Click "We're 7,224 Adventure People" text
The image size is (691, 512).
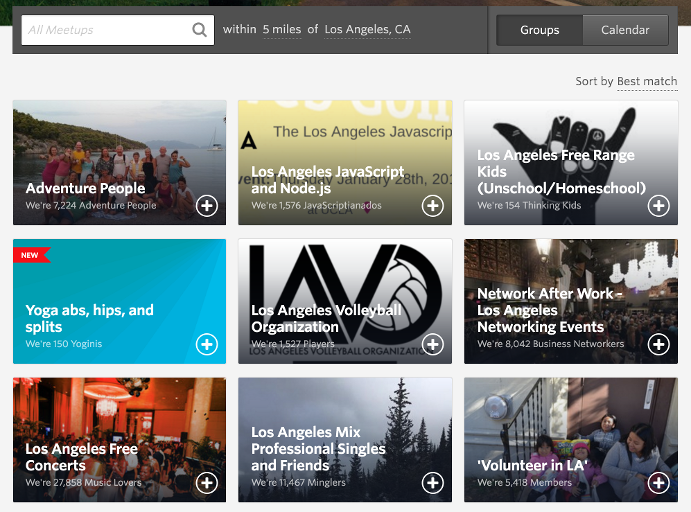(91, 205)
